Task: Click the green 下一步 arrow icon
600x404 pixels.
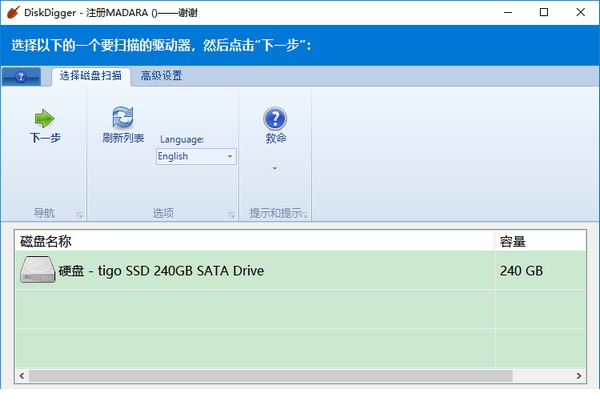Action: click(x=45, y=118)
